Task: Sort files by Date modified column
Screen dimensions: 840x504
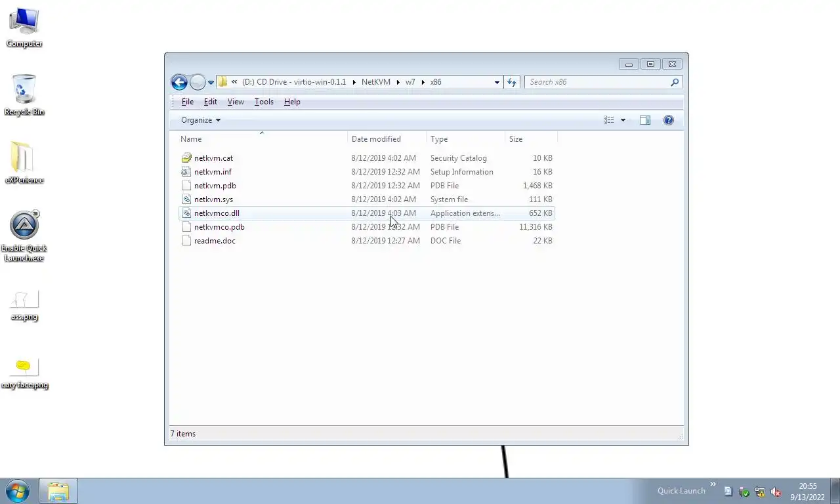Action: (x=387, y=139)
